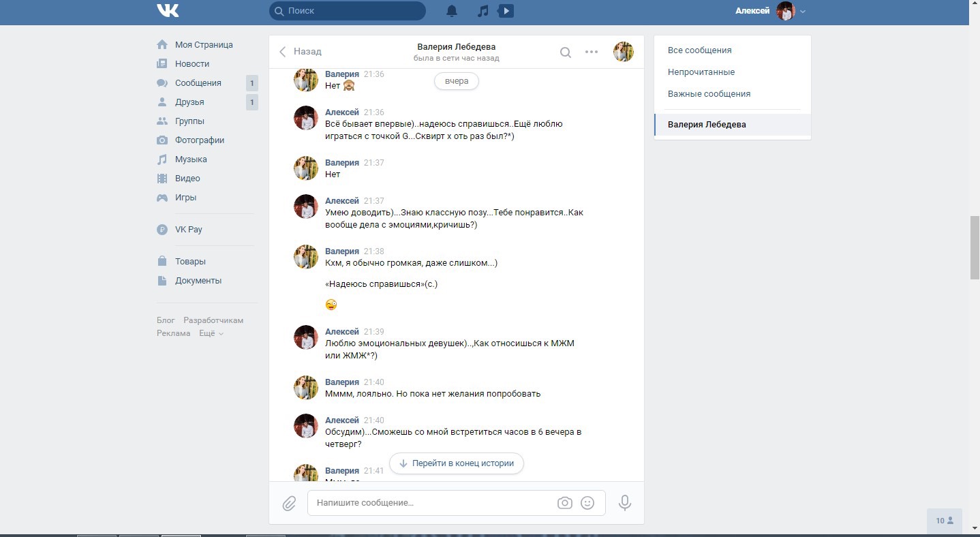Click the page vertical scrollbar thumb
Screen dimensions: 980x537
(x=975, y=247)
